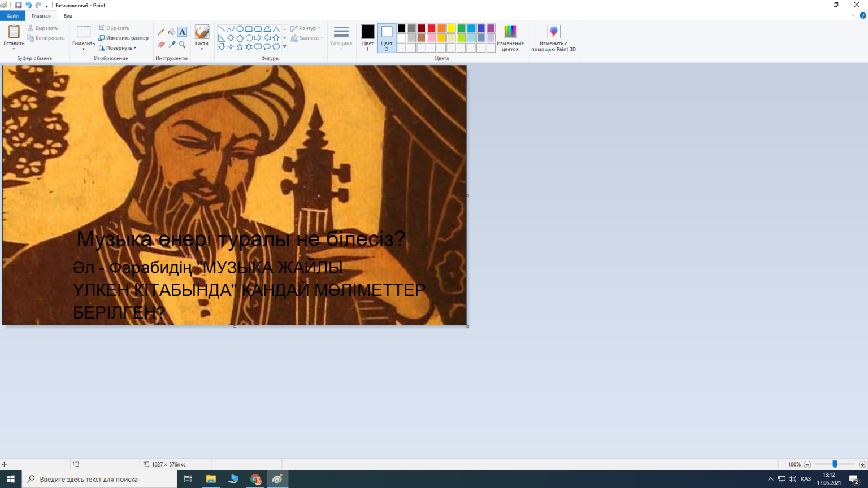
Task: Choose the Curve shape
Action: (231, 29)
